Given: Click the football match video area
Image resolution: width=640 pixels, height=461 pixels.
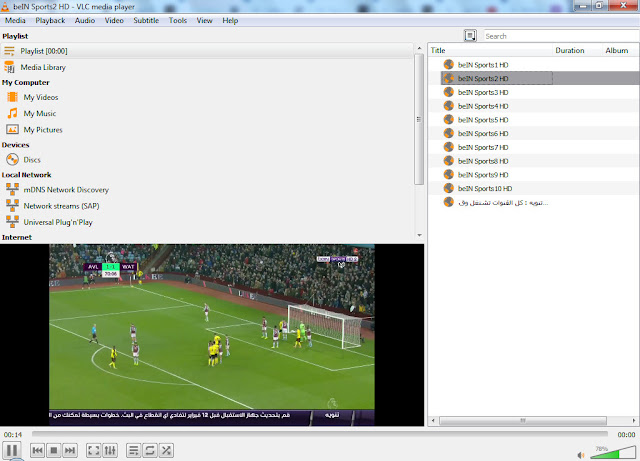Looking at the screenshot, I should click(212, 335).
